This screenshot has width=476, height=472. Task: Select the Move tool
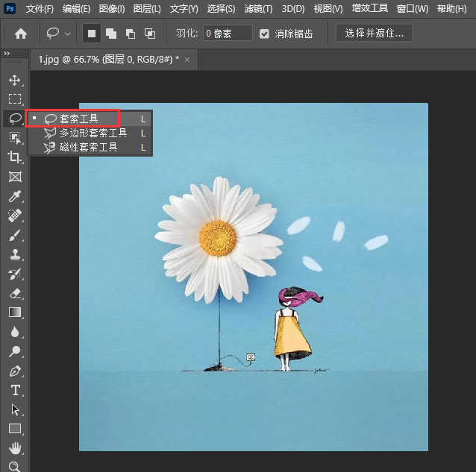[x=14, y=80]
